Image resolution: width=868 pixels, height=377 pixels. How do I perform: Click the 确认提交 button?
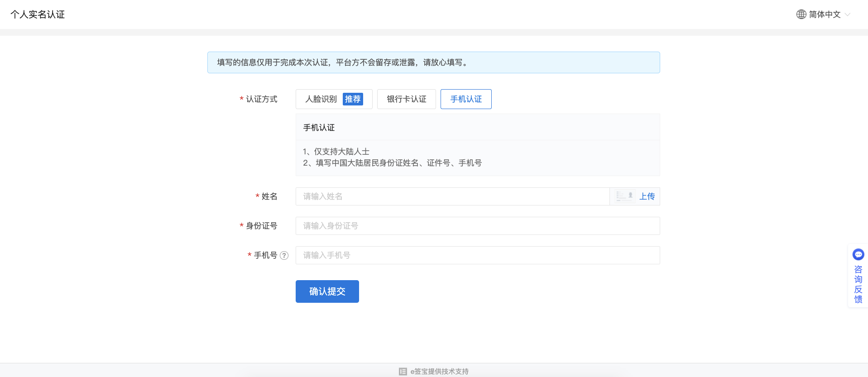327,291
